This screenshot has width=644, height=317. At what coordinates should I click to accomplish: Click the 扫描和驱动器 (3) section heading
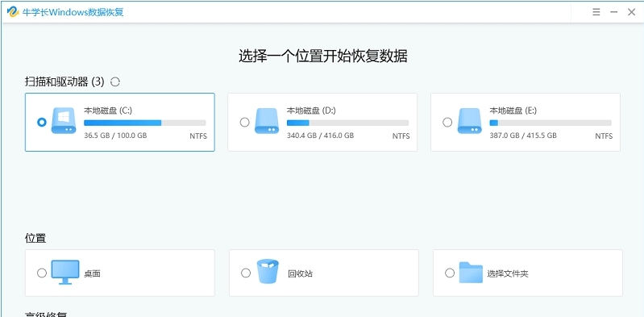point(65,81)
